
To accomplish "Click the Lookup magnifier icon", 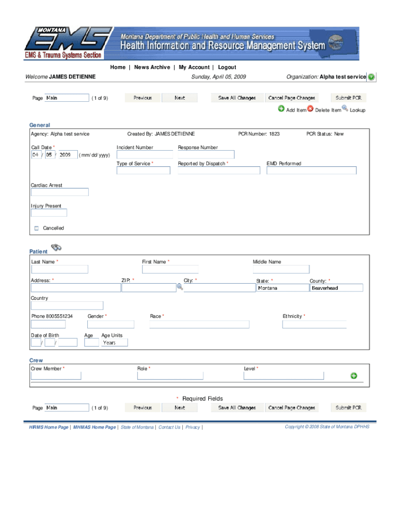I will [345, 109].
